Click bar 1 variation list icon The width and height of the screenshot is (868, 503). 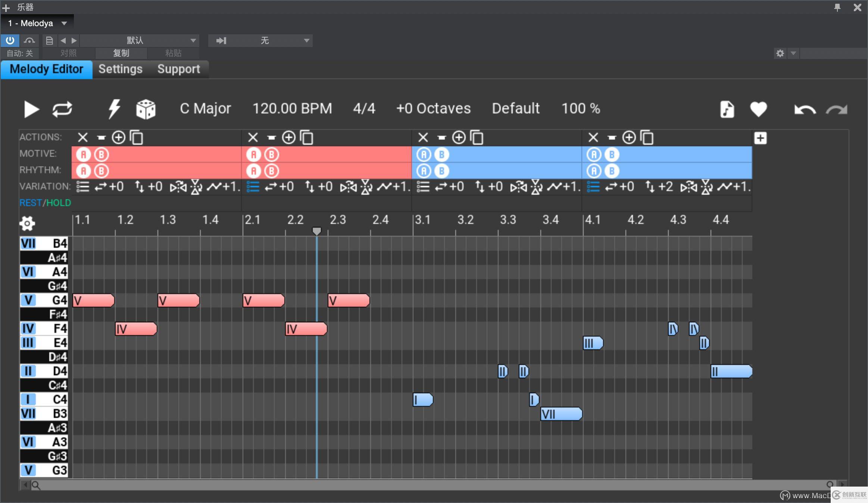coord(83,186)
